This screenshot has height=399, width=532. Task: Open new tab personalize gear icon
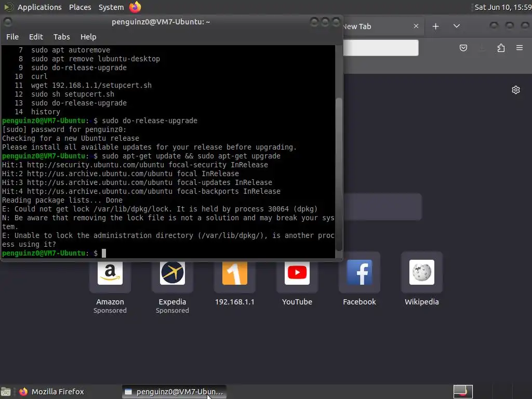[x=516, y=90]
